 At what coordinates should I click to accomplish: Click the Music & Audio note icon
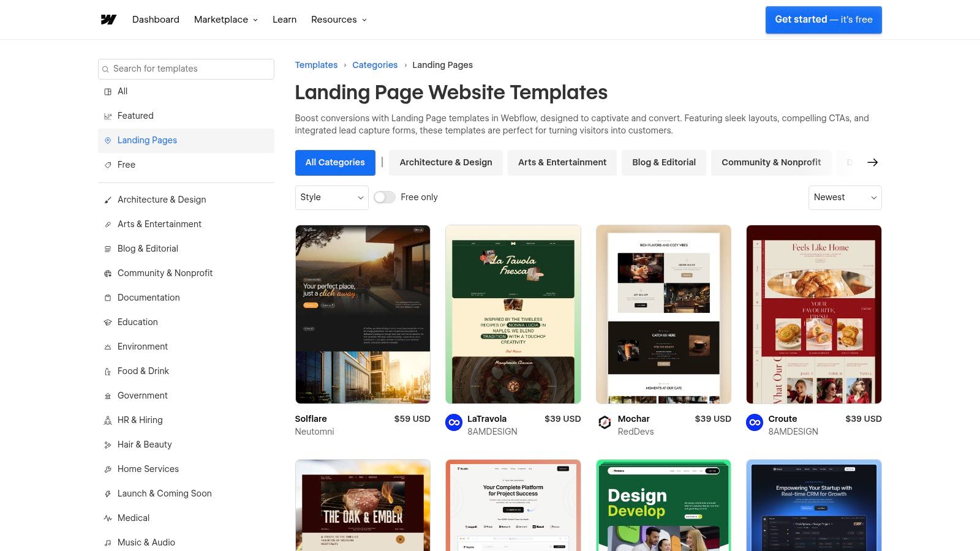pos(108,543)
